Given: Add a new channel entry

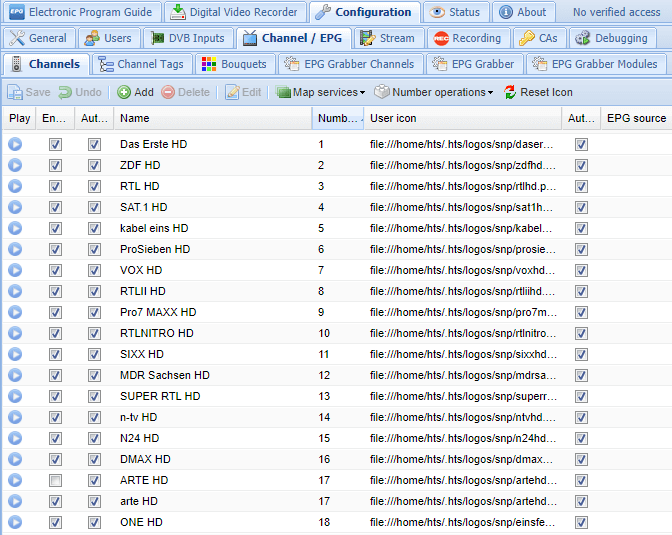Looking at the screenshot, I should (x=135, y=92).
